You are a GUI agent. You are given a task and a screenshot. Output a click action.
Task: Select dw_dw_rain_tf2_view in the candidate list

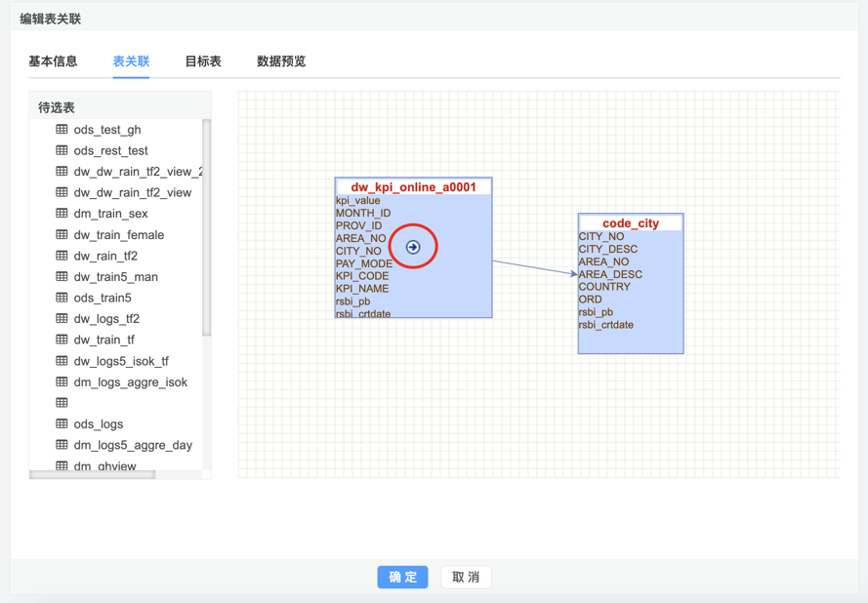[x=133, y=192]
